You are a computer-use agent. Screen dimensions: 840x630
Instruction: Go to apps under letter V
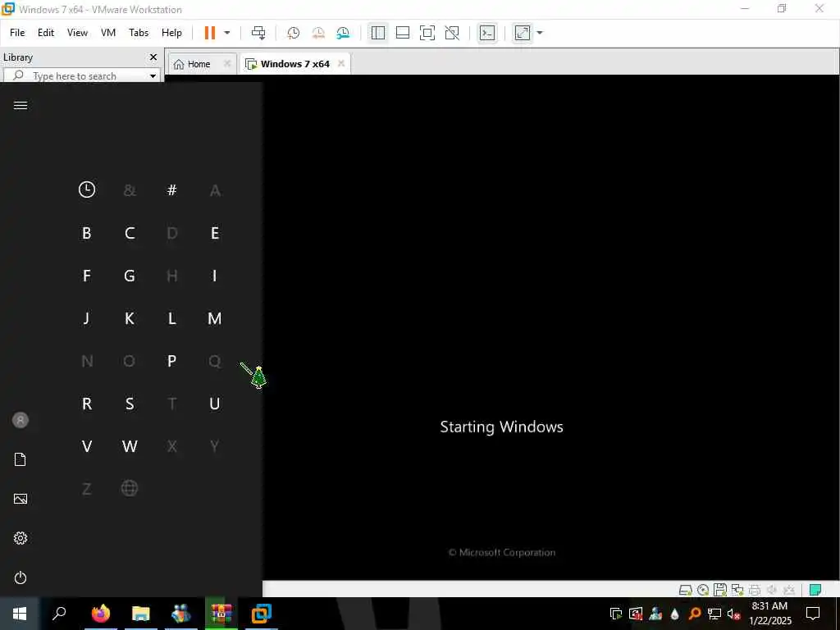click(87, 446)
